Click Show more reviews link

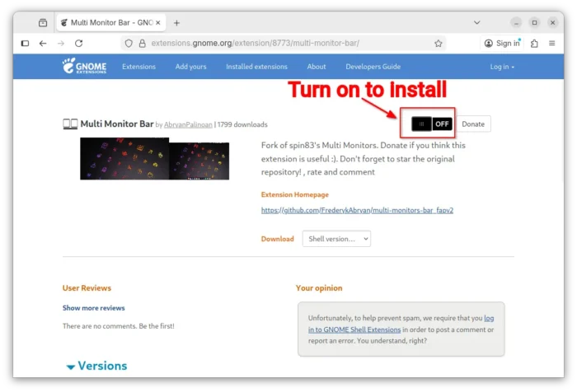click(93, 308)
